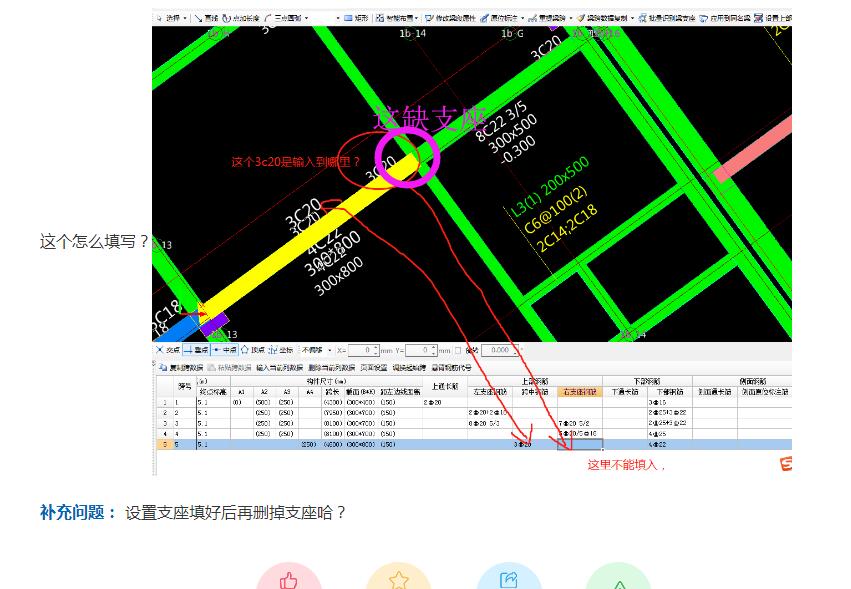The image size is (851, 589).
Task: Toggle the 坐标 coordinate snap
Action: click(x=281, y=350)
